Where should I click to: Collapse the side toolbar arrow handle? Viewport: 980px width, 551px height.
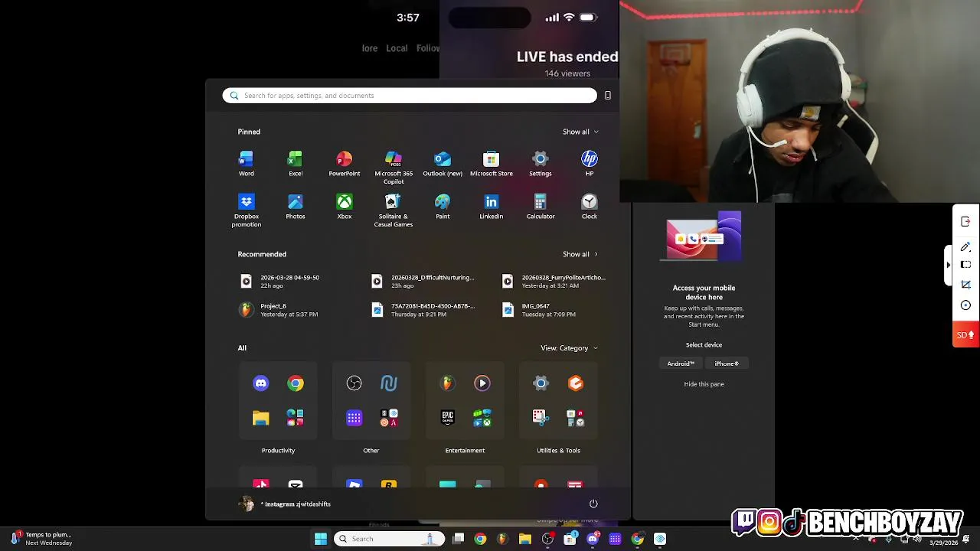coord(949,265)
